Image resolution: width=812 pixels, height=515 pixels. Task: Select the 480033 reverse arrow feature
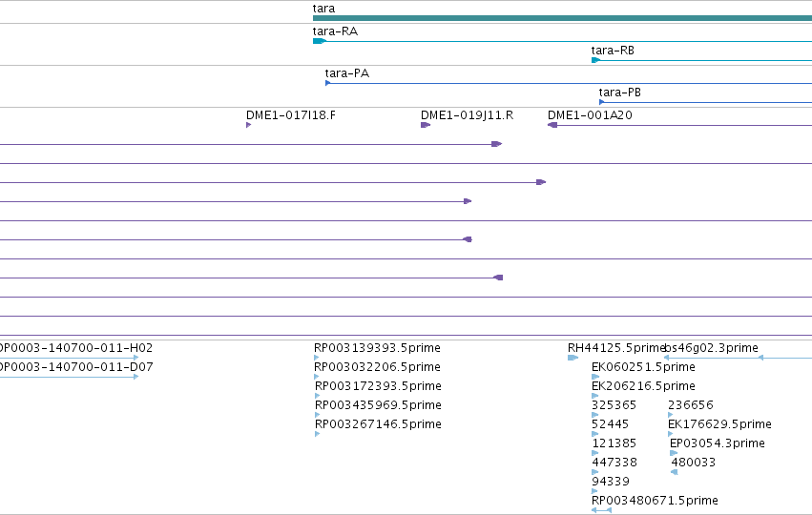tap(674, 472)
